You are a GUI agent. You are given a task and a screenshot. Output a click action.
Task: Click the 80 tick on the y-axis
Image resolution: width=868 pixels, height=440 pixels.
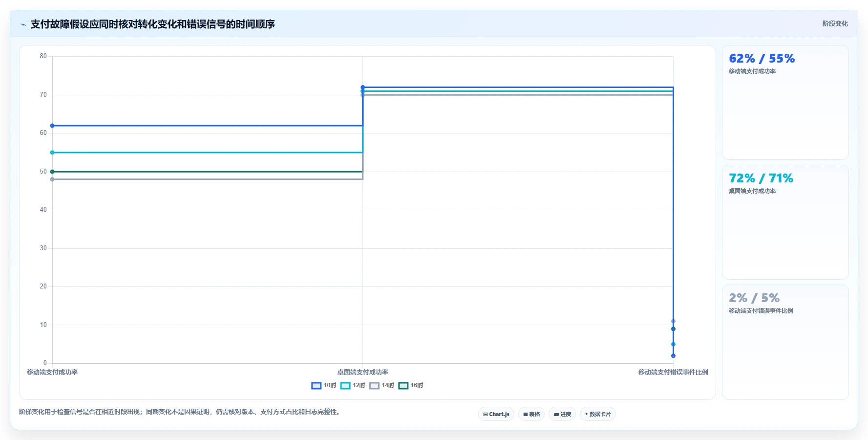[43, 56]
